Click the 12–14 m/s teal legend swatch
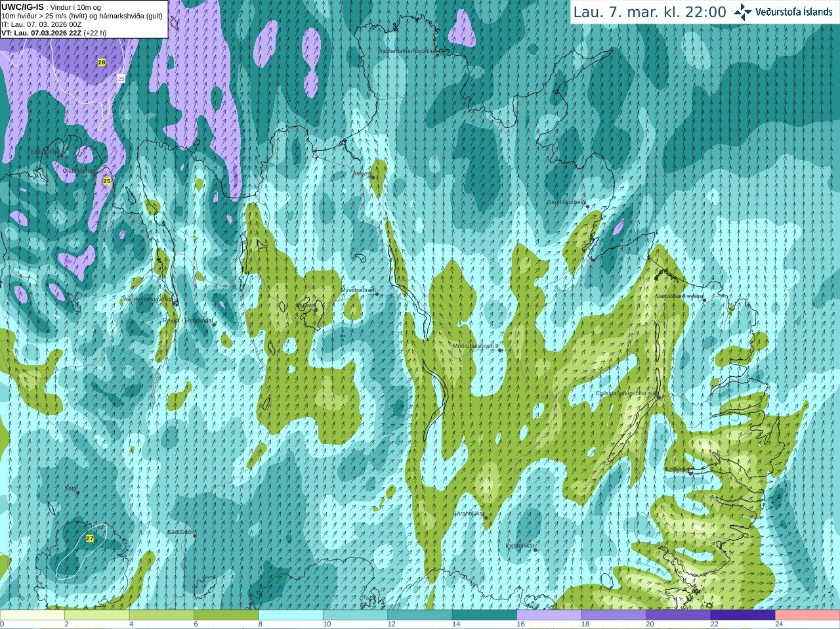 [420, 615]
